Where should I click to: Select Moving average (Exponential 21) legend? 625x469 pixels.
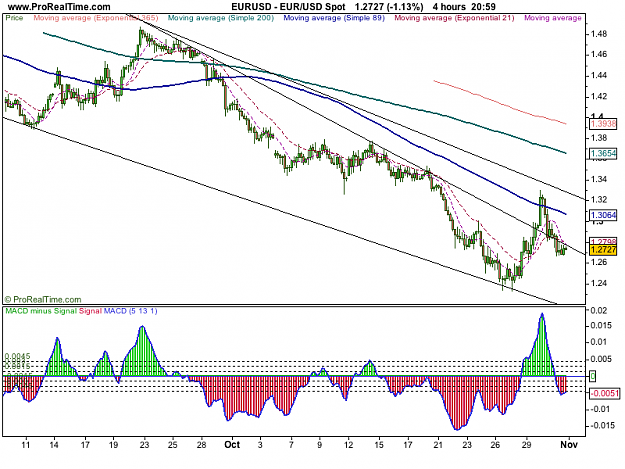pyautogui.click(x=454, y=18)
